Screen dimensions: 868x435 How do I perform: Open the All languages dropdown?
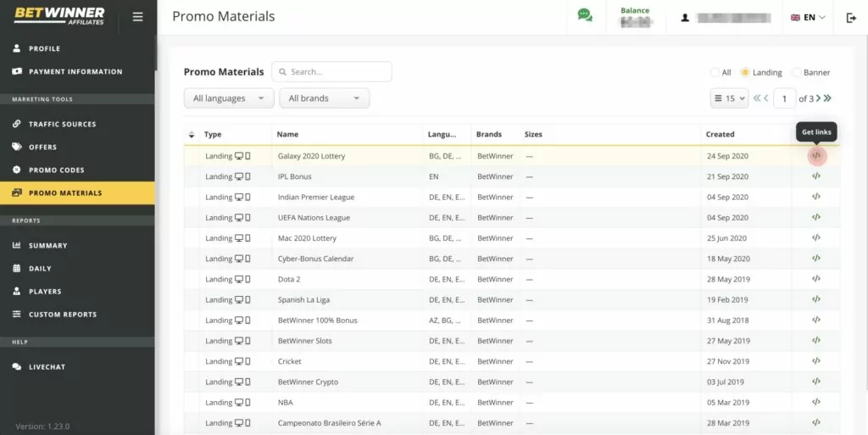[x=229, y=98]
